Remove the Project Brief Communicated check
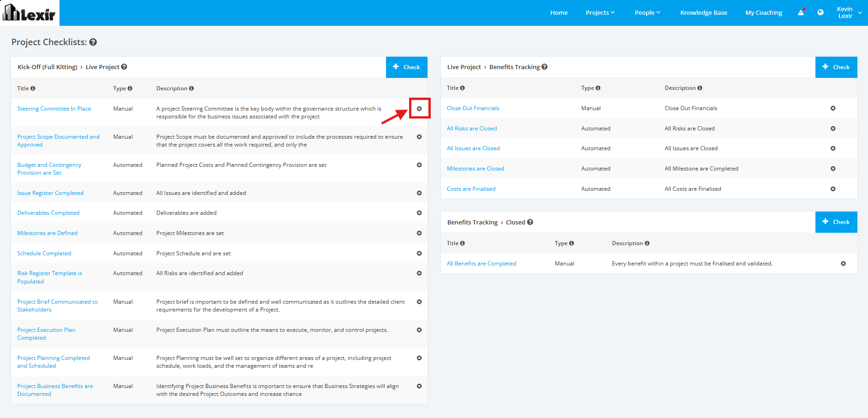 419,302
